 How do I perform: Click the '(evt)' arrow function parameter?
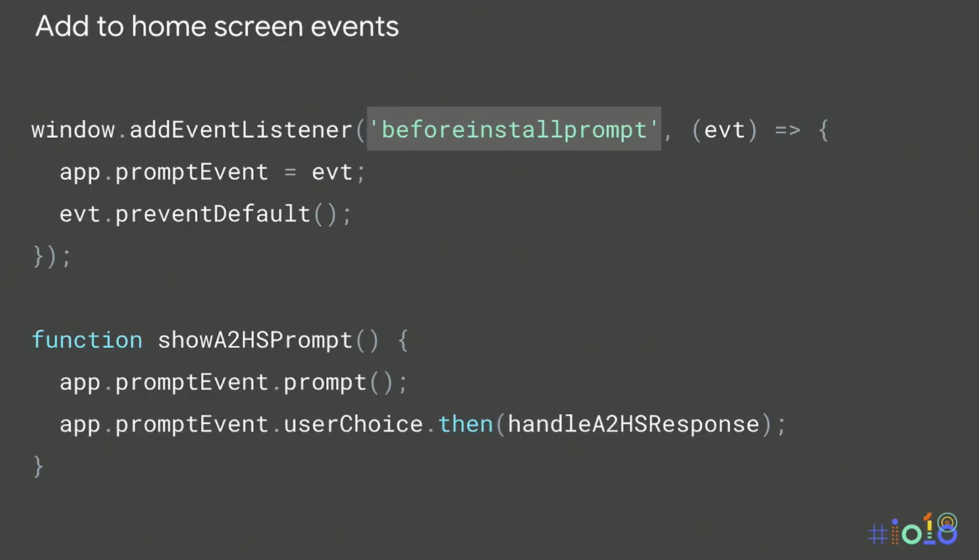click(725, 130)
